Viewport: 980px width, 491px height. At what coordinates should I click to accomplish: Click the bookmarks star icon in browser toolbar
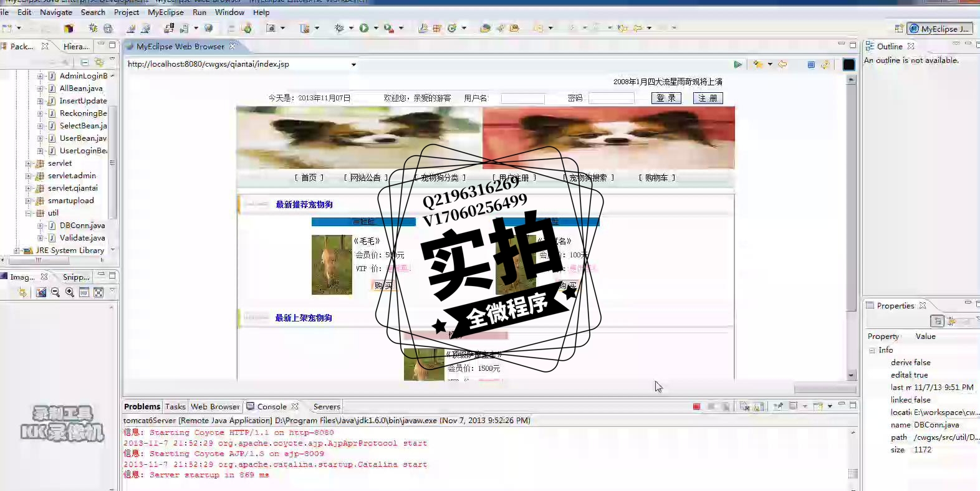pos(758,64)
